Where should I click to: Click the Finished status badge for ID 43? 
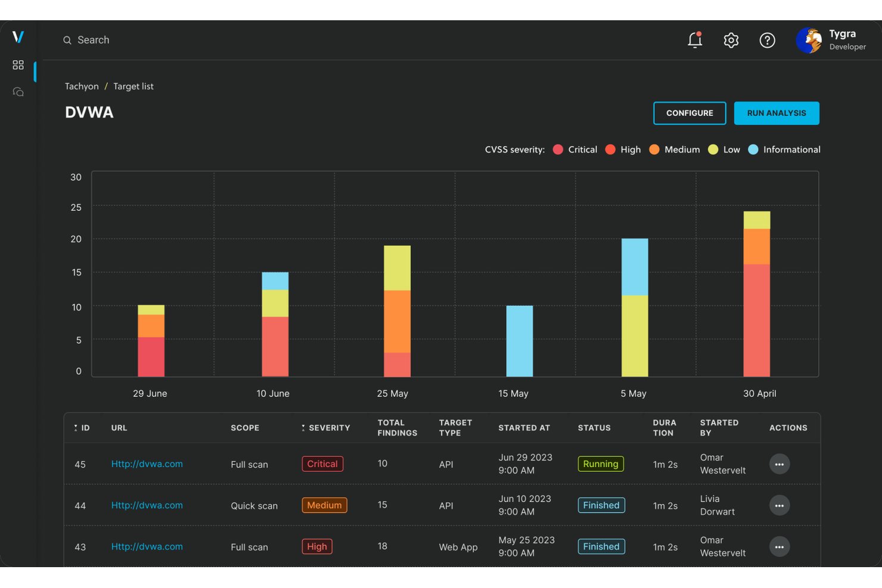tap(601, 546)
